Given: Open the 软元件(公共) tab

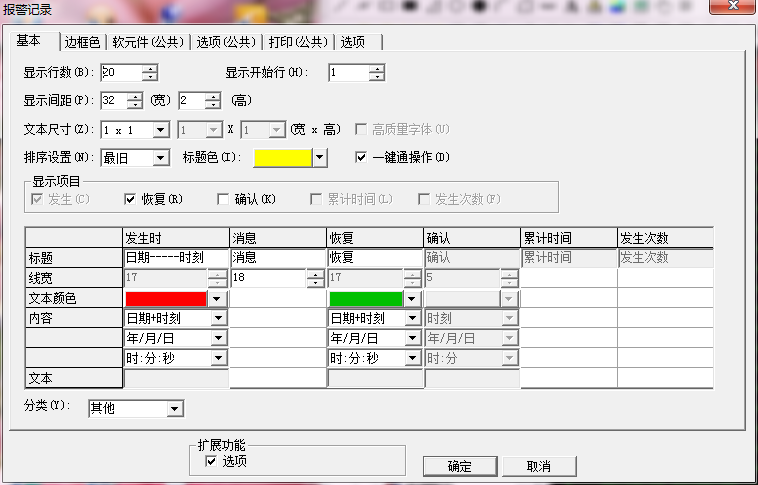Looking at the screenshot, I should click(x=148, y=42).
